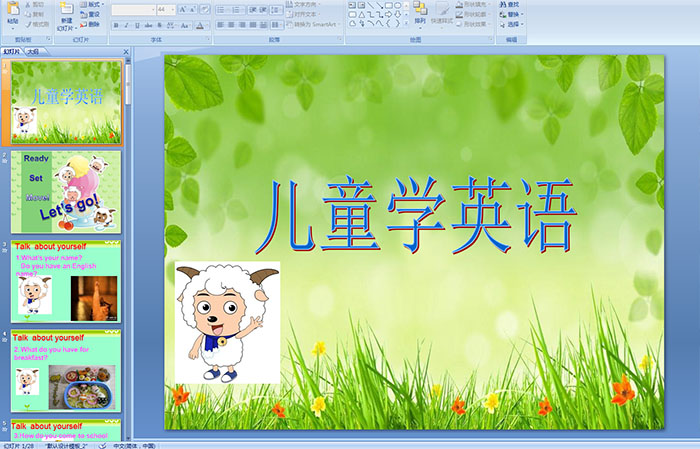Open the Replace (替换) dropdown
Viewport: 700px width, 449px height.
click(512, 14)
